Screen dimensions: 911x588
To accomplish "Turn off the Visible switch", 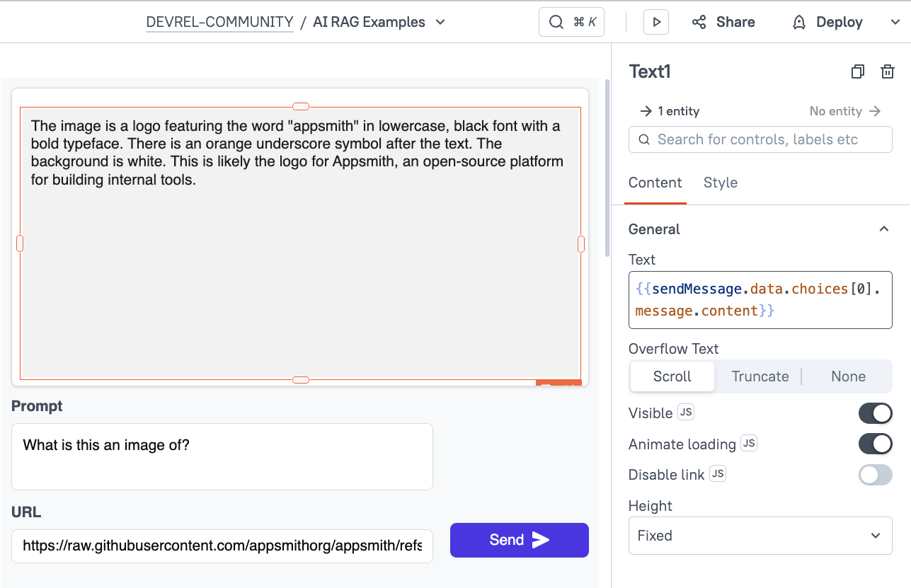I will click(875, 413).
